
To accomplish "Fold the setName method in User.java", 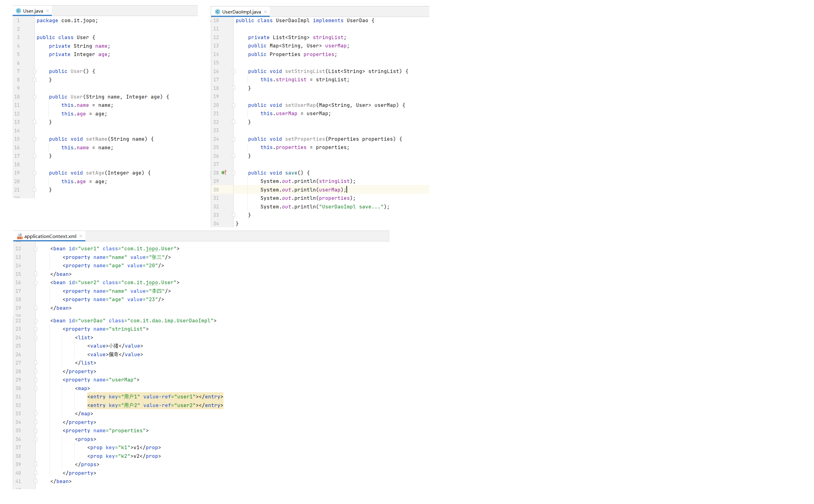I will [34, 139].
